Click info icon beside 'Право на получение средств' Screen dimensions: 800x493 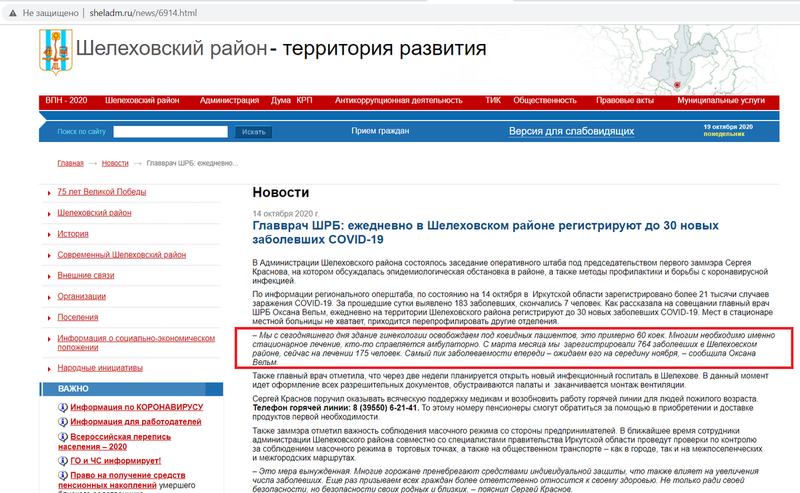pyautogui.click(x=63, y=476)
